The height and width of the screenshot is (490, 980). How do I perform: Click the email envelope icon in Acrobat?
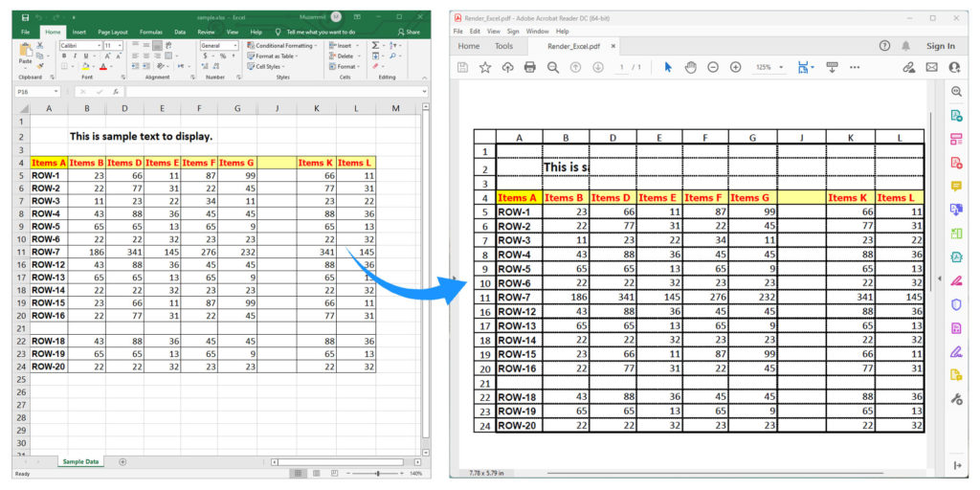pyautogui.click(x=931, y=67)
